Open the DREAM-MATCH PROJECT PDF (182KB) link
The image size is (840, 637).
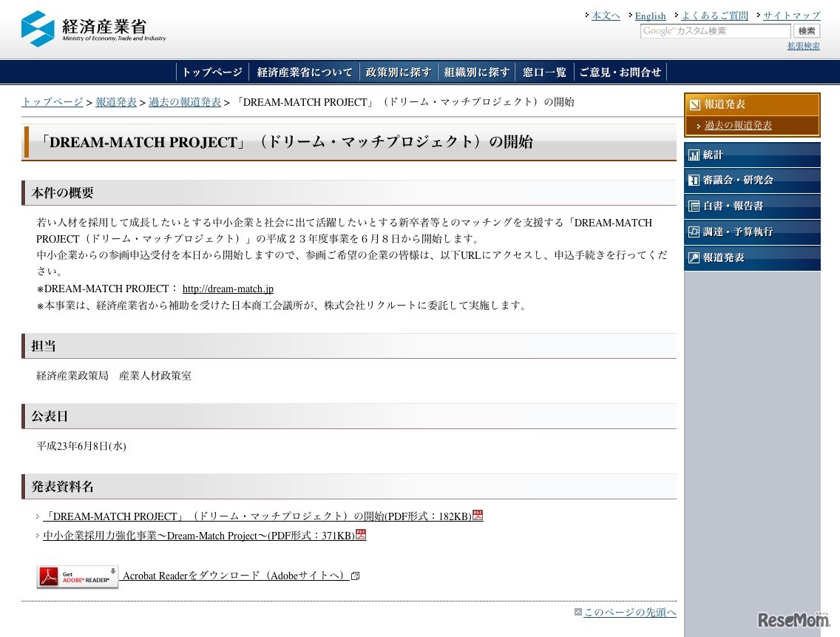[x=257, y=516]
